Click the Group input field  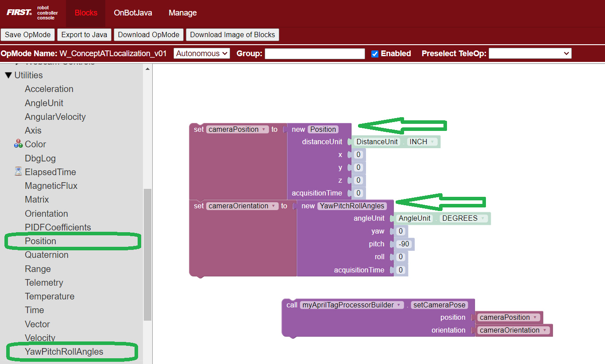point(315,54)
